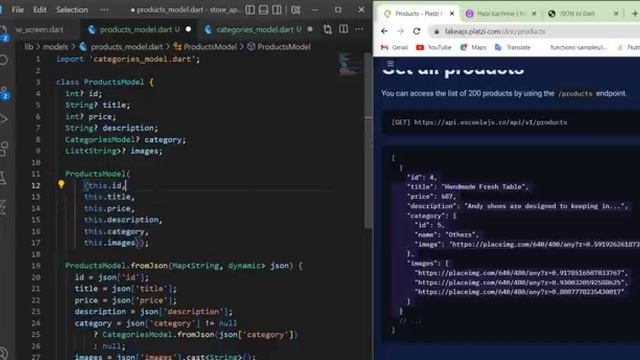Click the GET products endpoint URL

[x=490, y=122]
